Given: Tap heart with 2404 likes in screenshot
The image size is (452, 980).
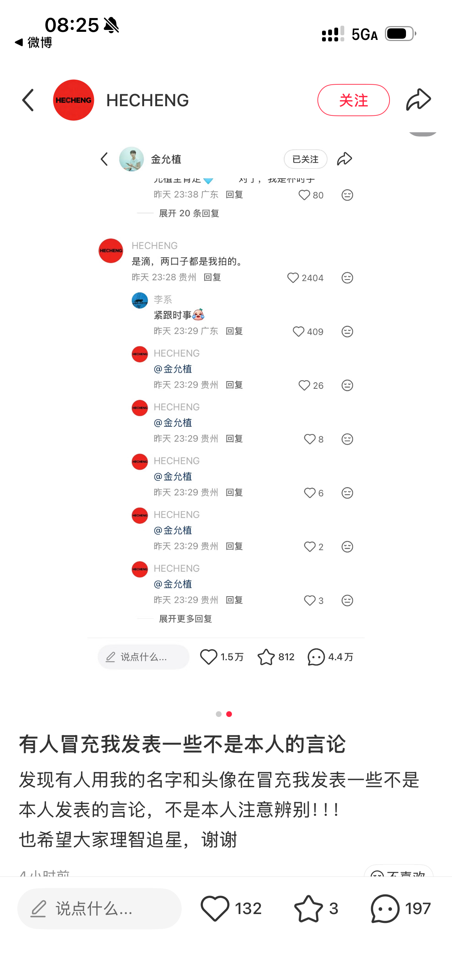Looking at the screenshot, I should click(x=305, y=278).
